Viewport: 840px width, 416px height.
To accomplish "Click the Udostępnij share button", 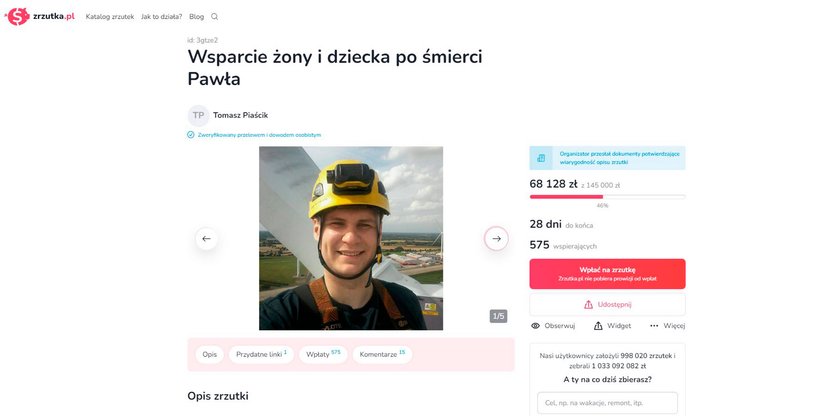I will click(608, 305).
